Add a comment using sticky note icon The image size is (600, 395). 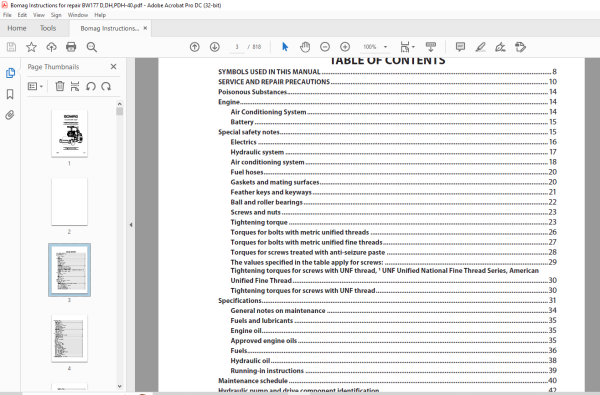pos(460,47)
